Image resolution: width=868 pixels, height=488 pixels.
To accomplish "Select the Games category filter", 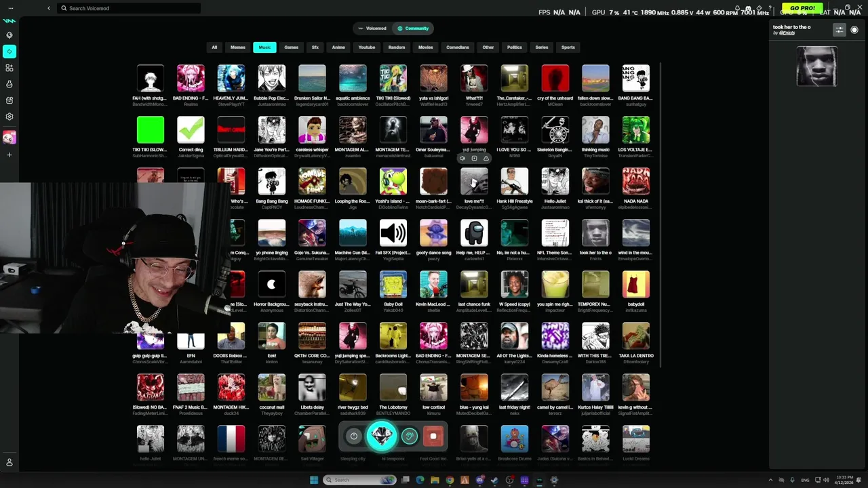I will pos(292,47).
